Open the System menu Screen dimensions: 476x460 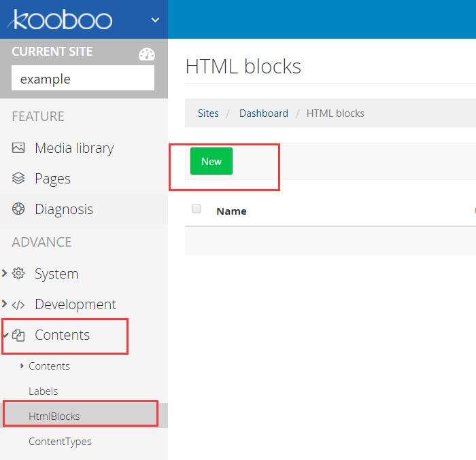point(56,274)
